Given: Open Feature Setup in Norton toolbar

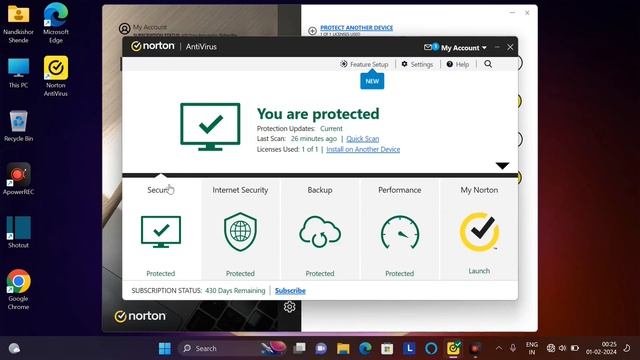Looking at the screenshot, I should pos(364,64).
